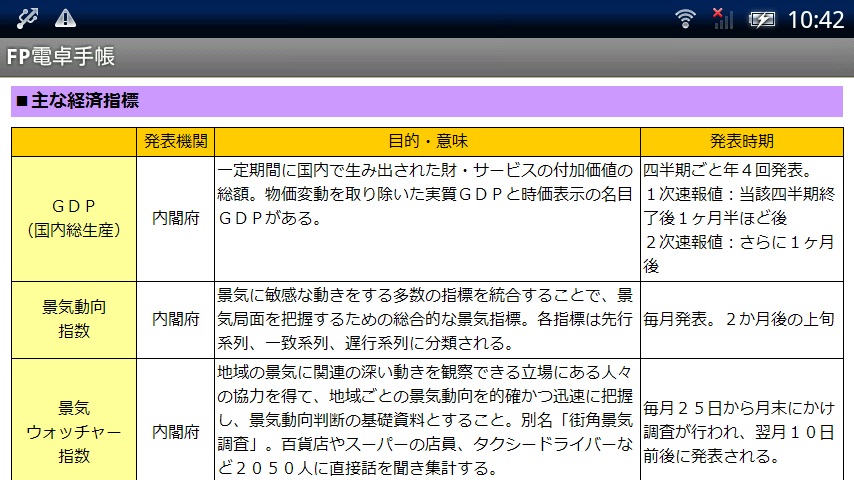Tap the battery charging icon

pos(762,18)
